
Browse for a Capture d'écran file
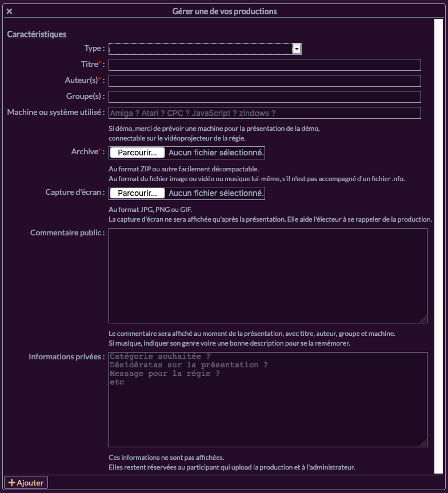137,193
